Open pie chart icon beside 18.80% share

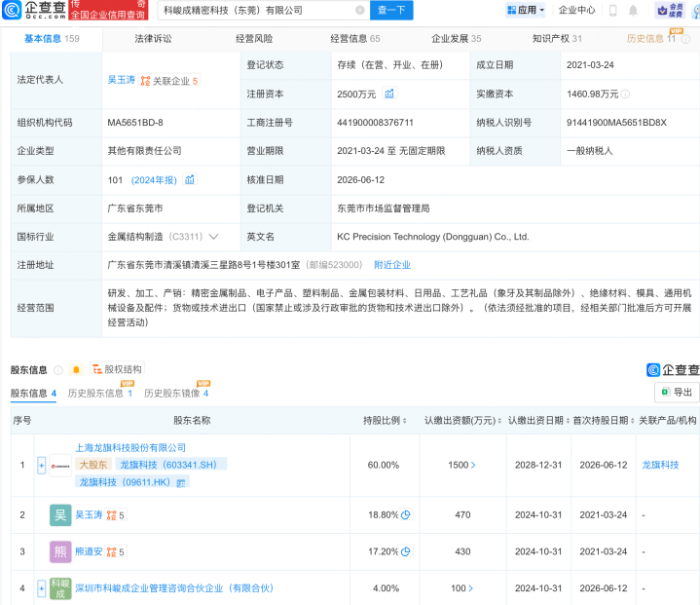[405, 514]
